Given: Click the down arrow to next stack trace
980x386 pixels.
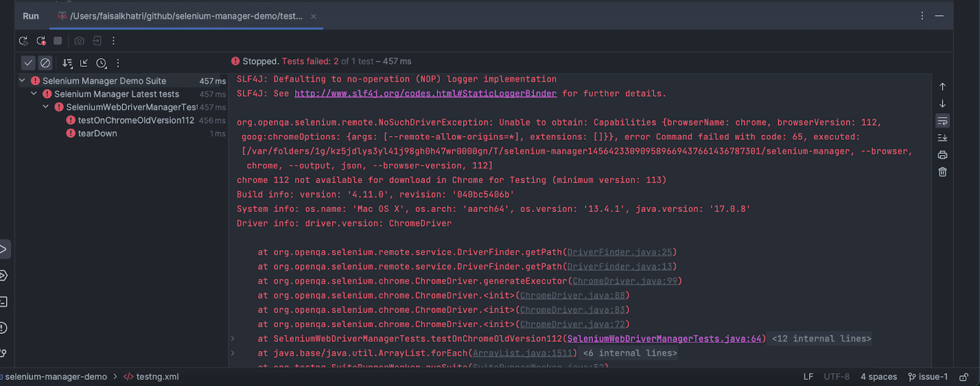Looking at the screenshot, I should click(x=943, y=104).
